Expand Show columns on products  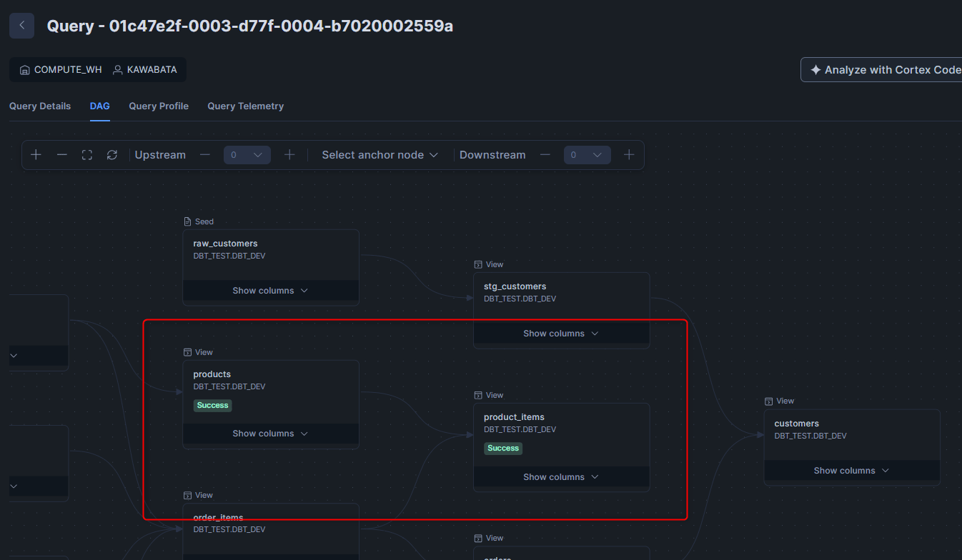coord(270,434)
